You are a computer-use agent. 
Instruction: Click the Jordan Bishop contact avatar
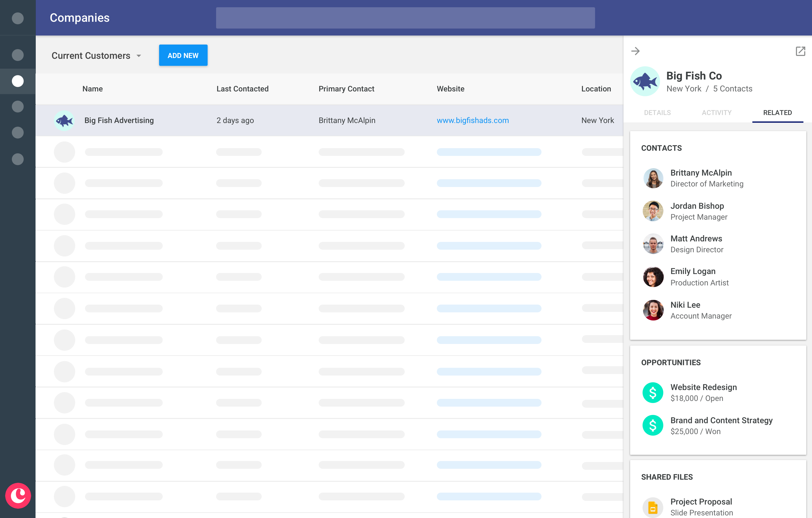653,211
